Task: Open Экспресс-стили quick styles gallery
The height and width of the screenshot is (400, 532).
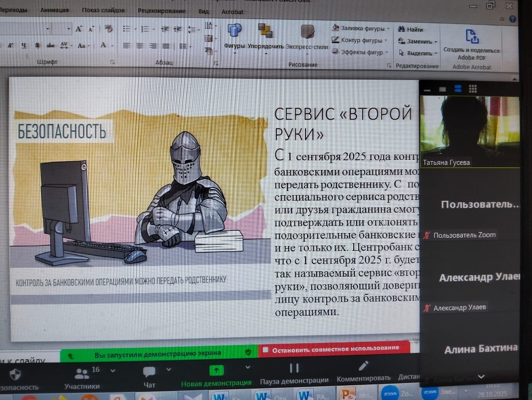Action: pyautogui.click(x=307, y=32)
